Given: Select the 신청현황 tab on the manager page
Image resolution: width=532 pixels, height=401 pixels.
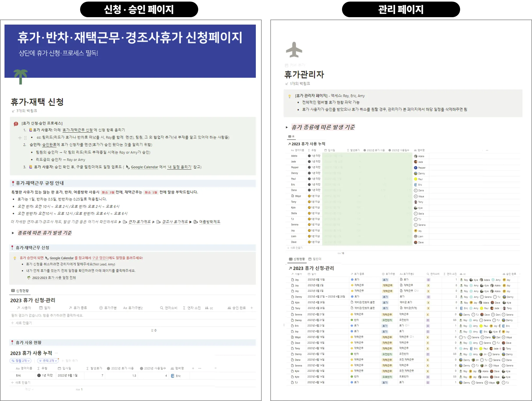Looking at the screenshot, I should tap(297, 259).
